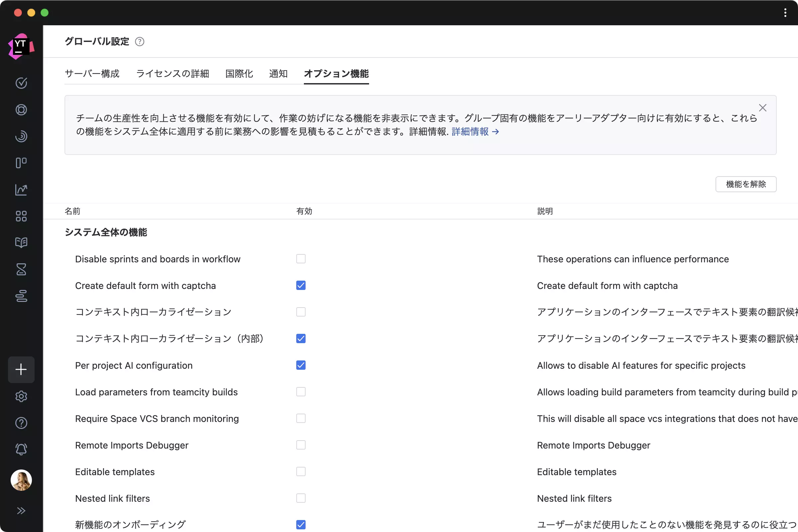798x532 pixels.
Task: Open the Knowledge Base book icon
Action: coord(21,243)
